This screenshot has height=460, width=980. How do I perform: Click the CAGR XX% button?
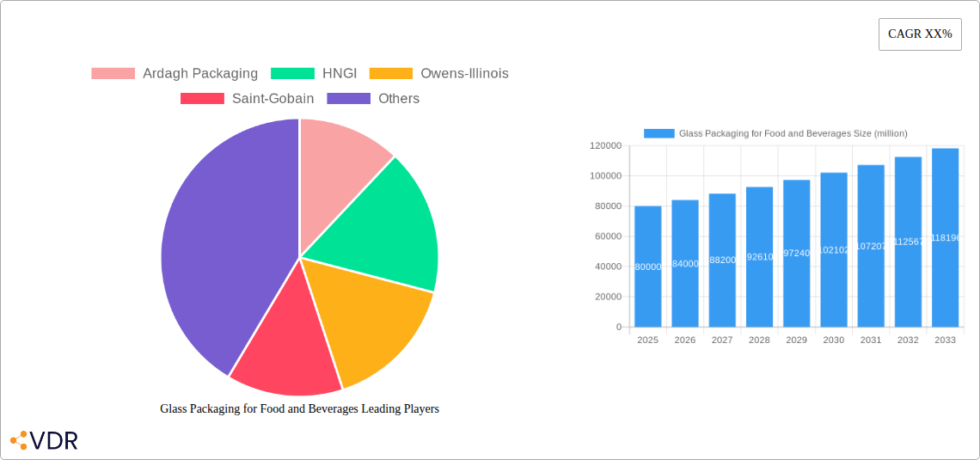point(919,34)
